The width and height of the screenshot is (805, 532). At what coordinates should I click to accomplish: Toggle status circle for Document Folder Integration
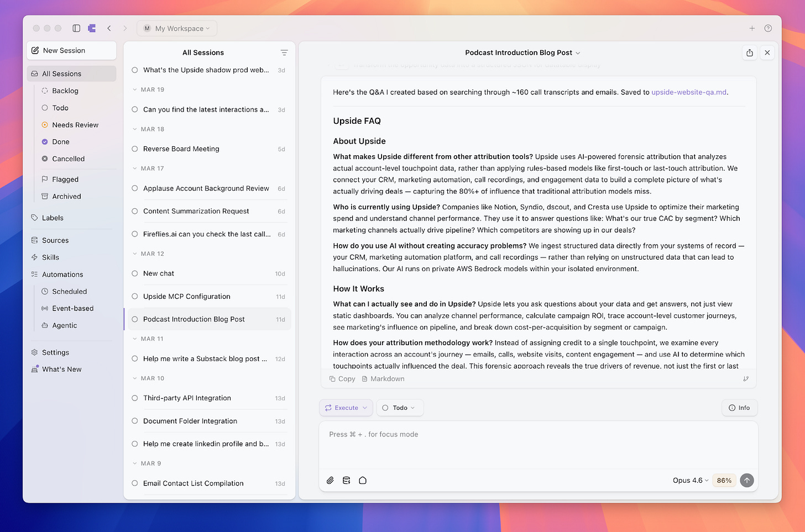click(x=134, y=421)
